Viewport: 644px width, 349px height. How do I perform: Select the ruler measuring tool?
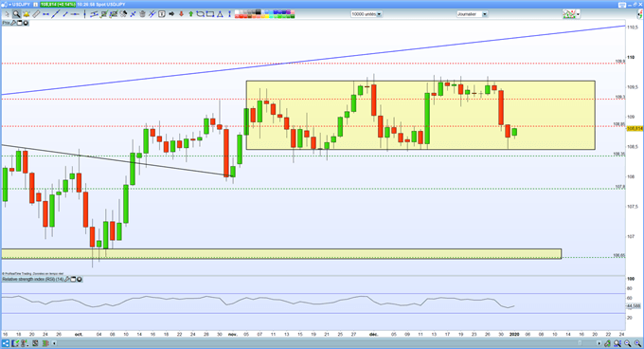tap(36, 14)
